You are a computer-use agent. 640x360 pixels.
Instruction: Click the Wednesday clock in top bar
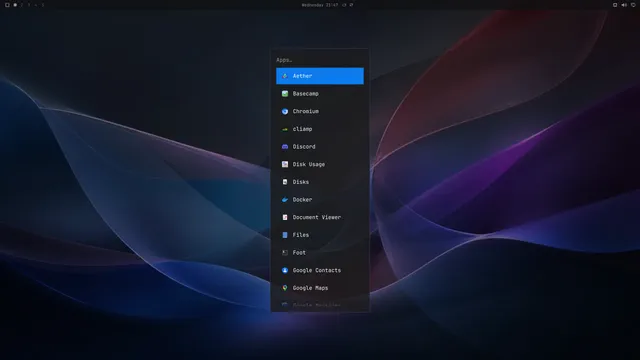point(320,5)
